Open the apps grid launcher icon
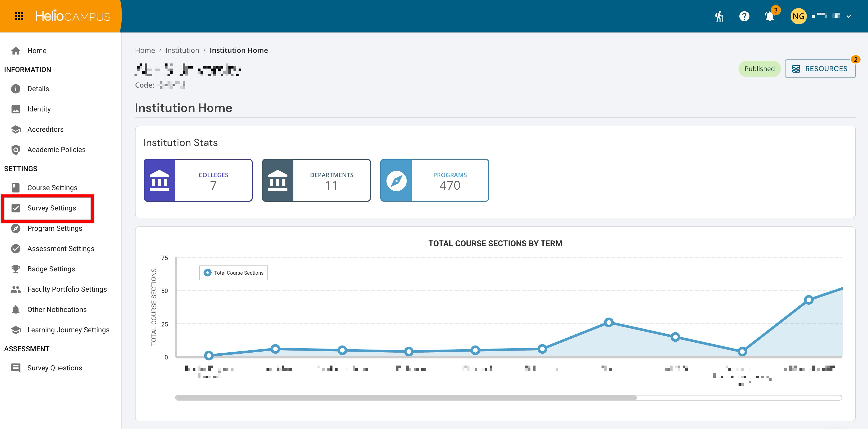The width and height of the screenshot is (868, 429). coord(19,16)
